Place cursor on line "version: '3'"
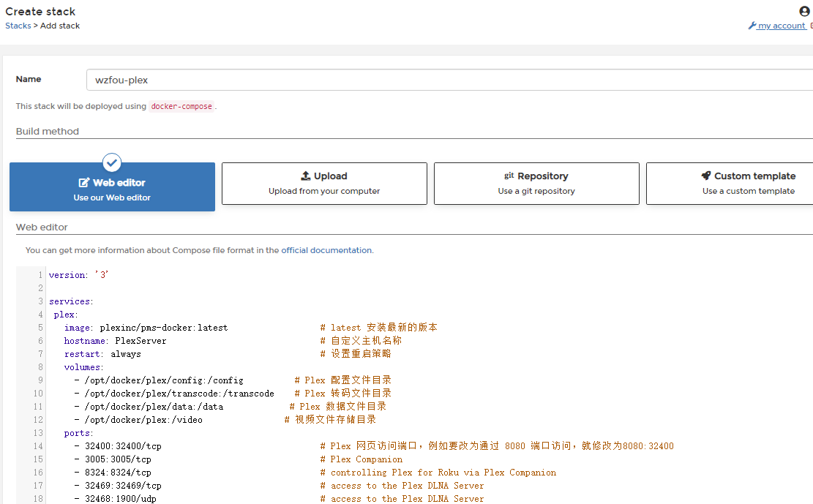Image resolution: width=813 pixels, height=504 pixels. pos(78,275)
